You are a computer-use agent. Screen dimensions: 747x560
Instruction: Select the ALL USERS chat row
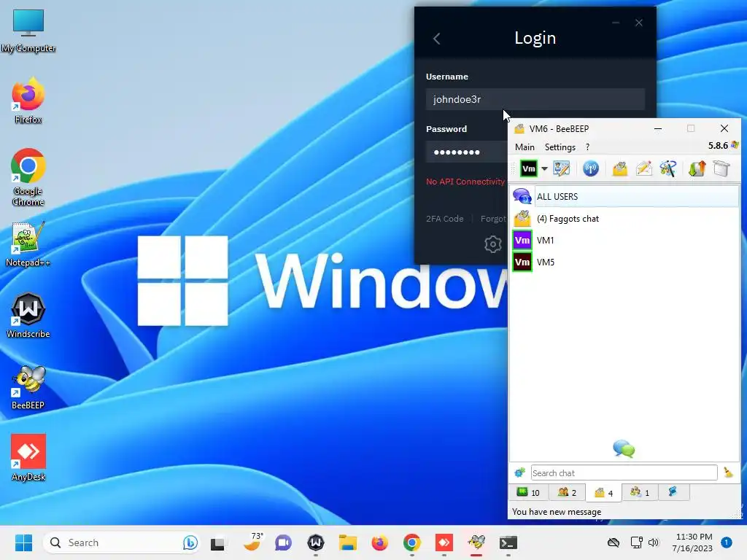coord(624,197)
